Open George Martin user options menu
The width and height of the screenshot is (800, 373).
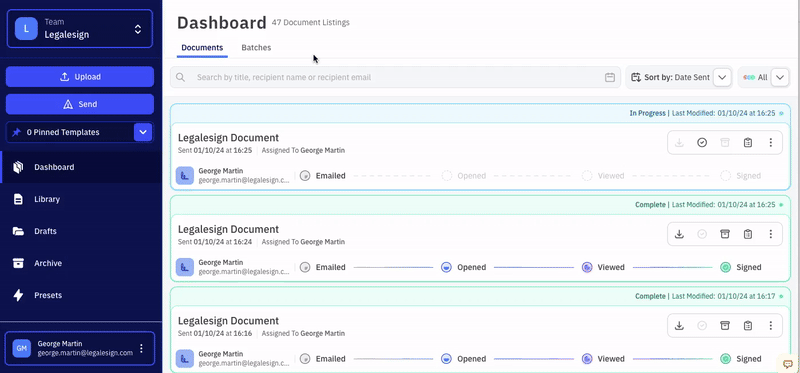141,349
